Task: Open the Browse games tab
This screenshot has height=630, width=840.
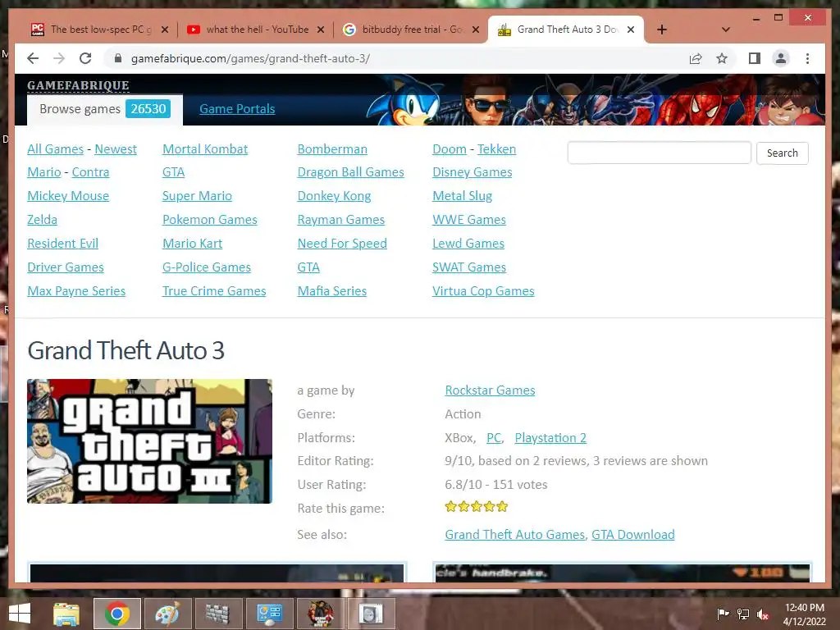Action: coord(105,109)
